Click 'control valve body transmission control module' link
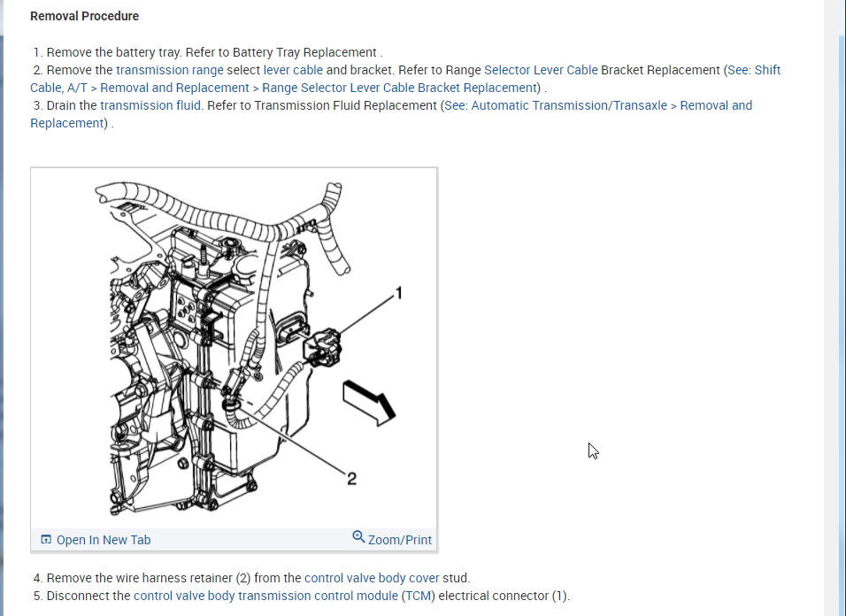This screenshot has width=846, height=616. click(265, 596)
